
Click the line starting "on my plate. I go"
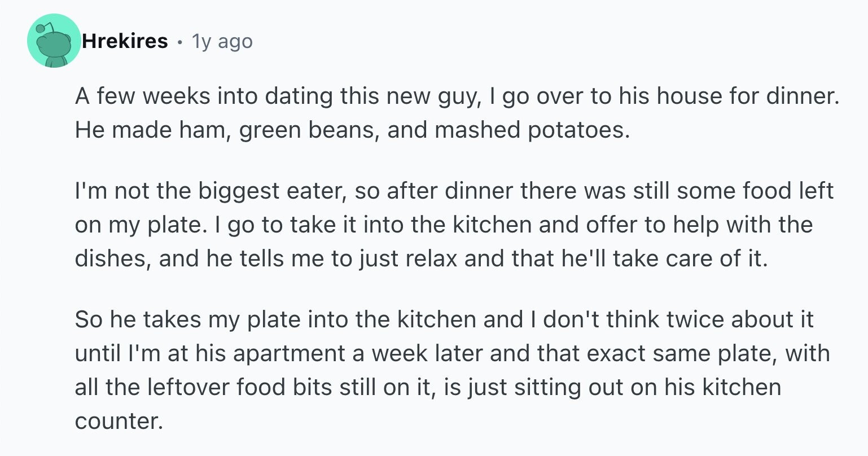point(444,225)
